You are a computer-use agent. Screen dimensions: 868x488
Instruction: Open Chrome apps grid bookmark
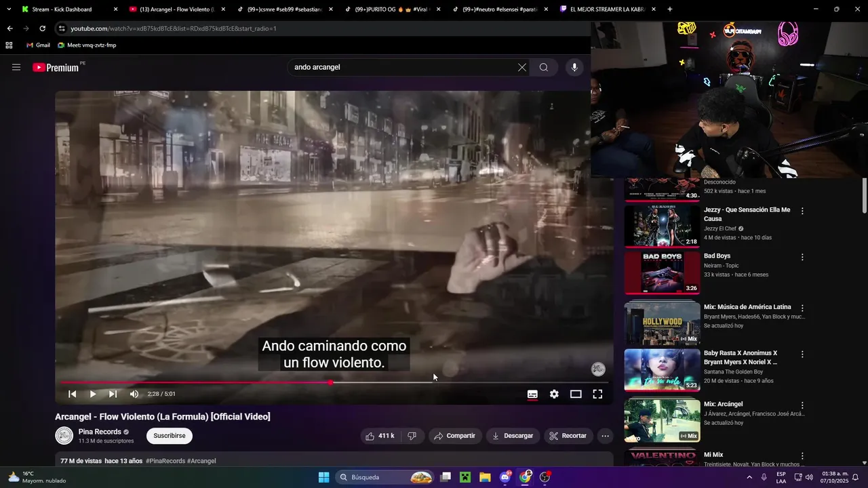coord(9,45)
